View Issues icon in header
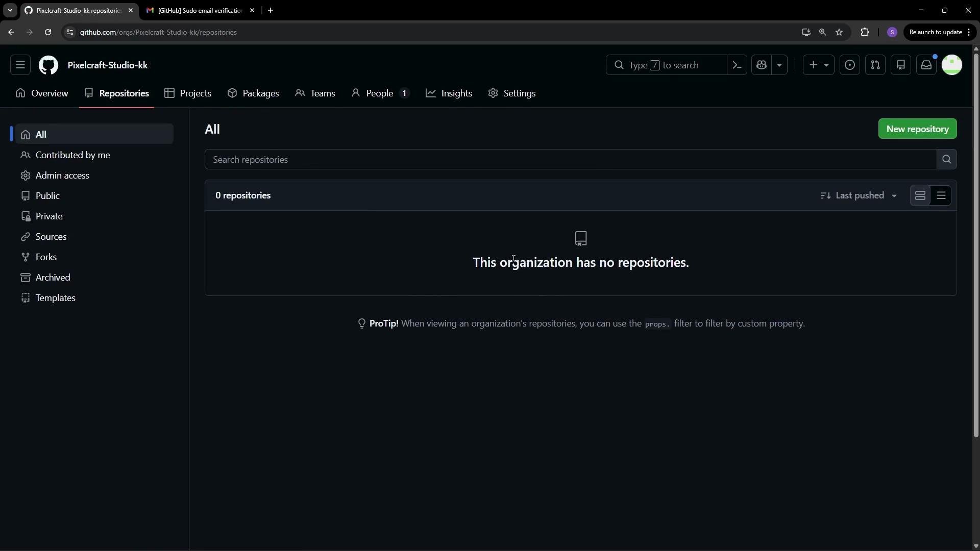This screenshot has width=980, height=551. pos(850,65)
